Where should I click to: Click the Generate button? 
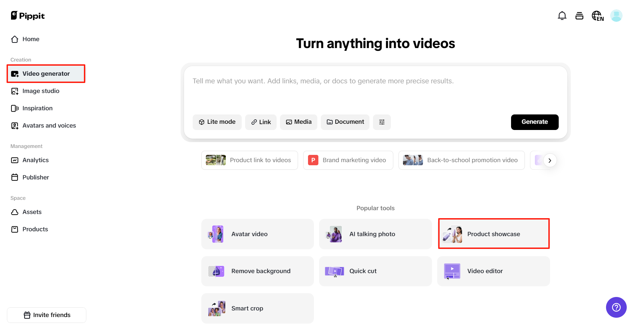(535, 122)
